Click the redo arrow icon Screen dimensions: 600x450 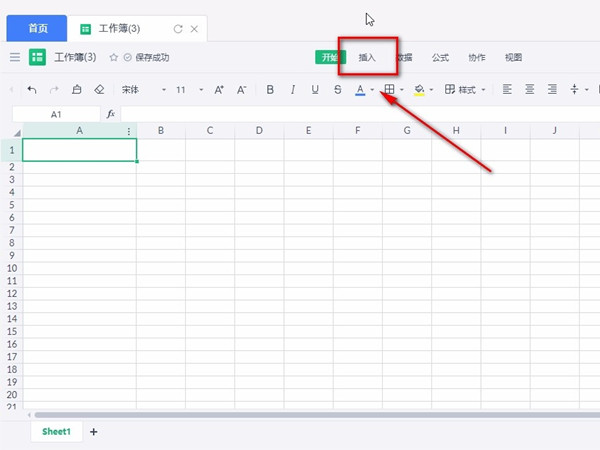(x=54, y=90)
